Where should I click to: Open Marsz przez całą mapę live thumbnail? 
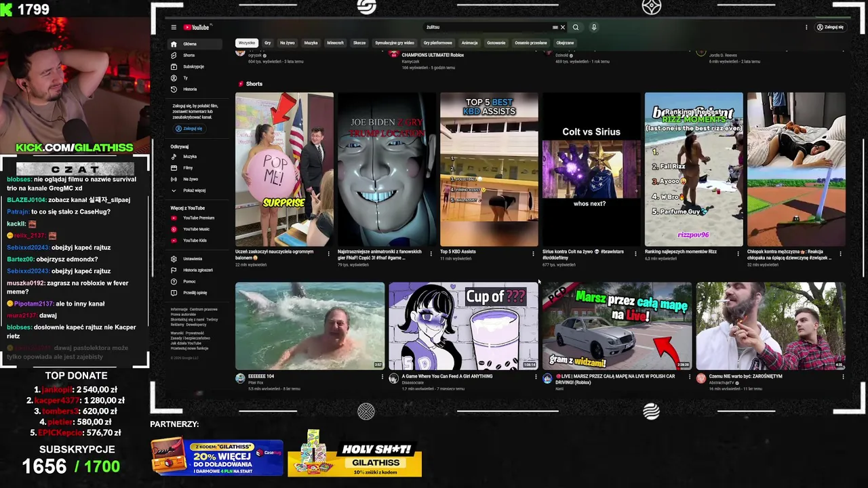[617, 326]
